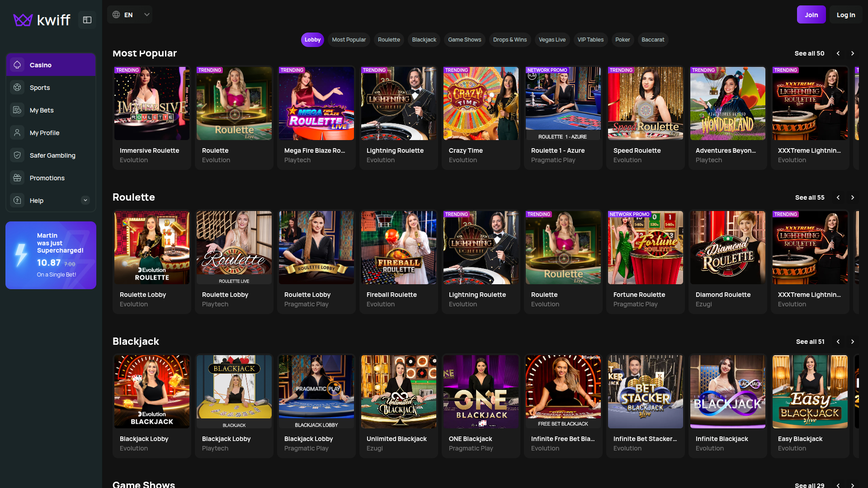Click the Log In button
Image resolution: width=868 pixels, height=488 pixels.
coord(845,14)
